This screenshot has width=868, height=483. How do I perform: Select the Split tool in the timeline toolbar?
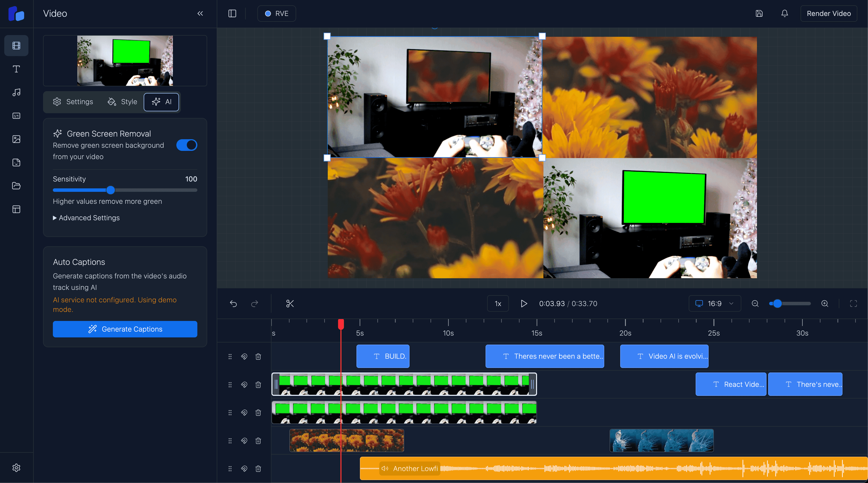coord(290,303)
